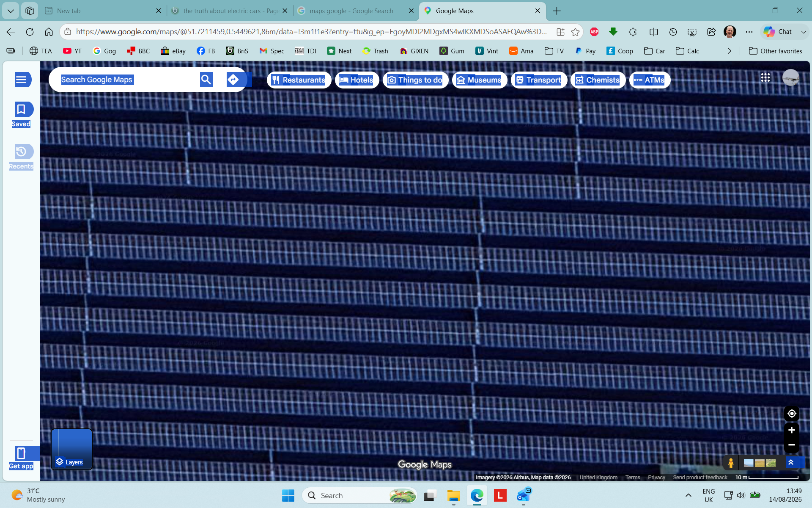The image size is (812, 508).
Task: Show hidden system tray icons
Action: click(x=688, y=495)
